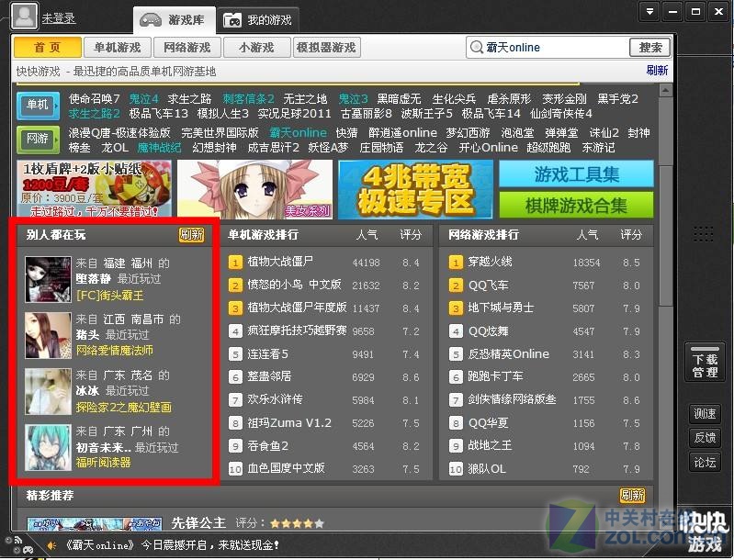Open 刺客信条2 game link

click(248, 99)
